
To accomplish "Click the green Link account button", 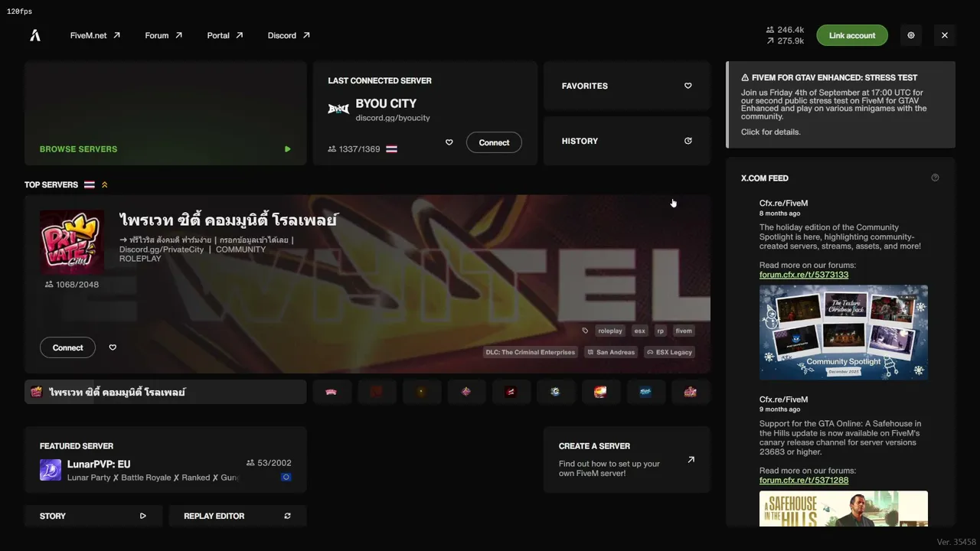I will click(852, 35).
